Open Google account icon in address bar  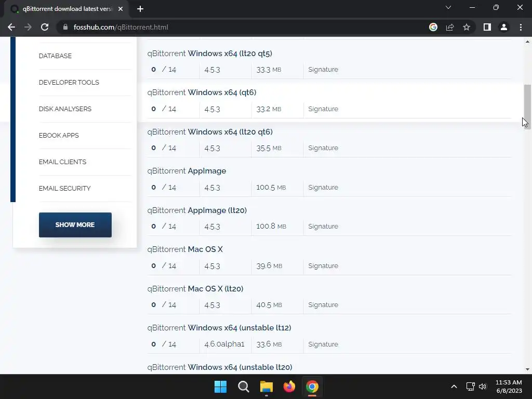click(433, 27)
